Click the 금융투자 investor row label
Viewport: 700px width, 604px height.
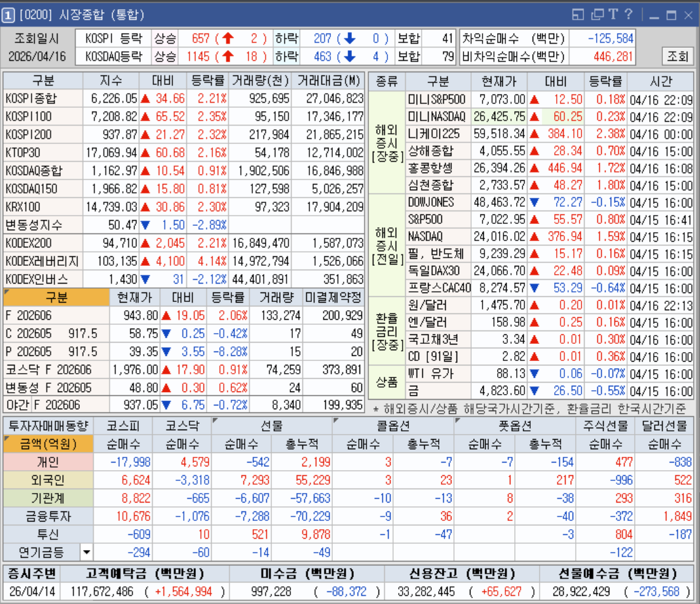tap(48, 516)
